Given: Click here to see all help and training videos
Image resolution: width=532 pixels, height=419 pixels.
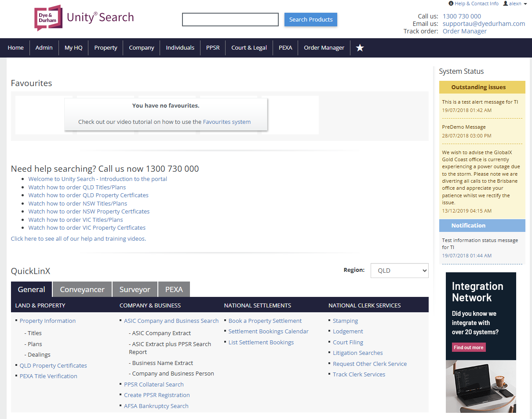Looking at the screenshot, I should (78, 238).
